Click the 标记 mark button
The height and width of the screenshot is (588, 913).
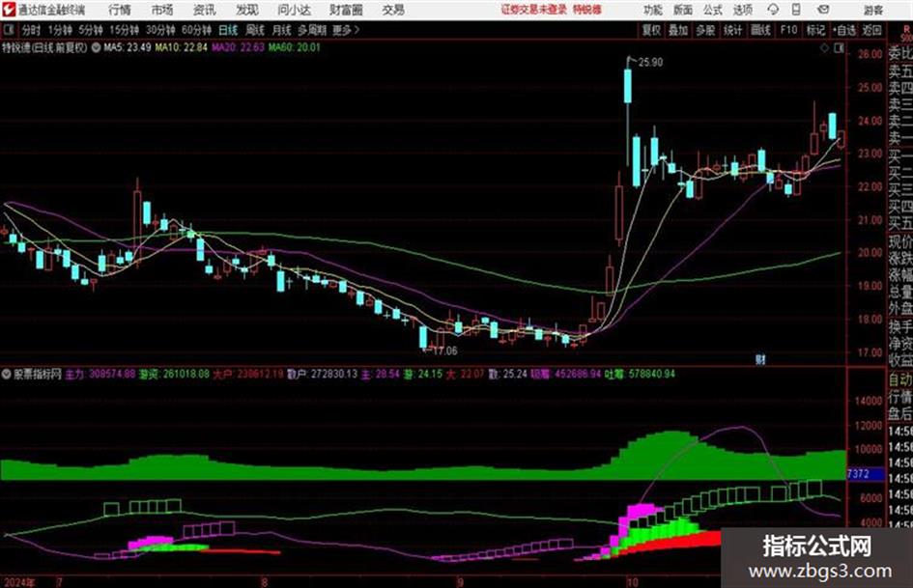pos(815,30)
